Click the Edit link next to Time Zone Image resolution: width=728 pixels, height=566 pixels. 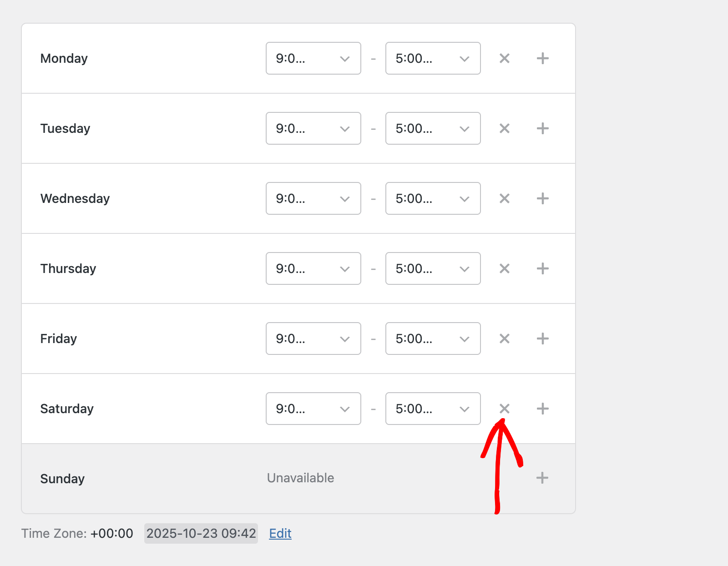280,533
